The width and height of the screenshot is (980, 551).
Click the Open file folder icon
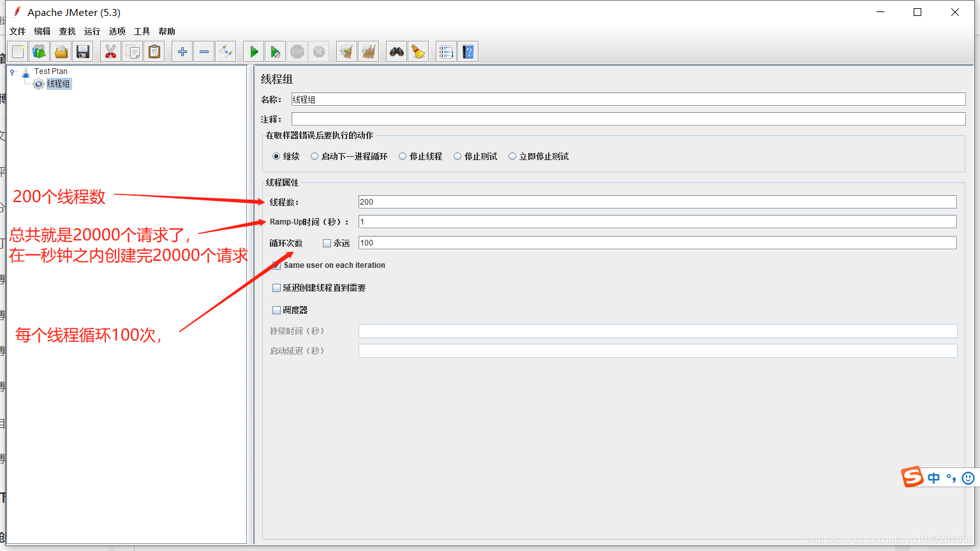[x=61, y=52]
